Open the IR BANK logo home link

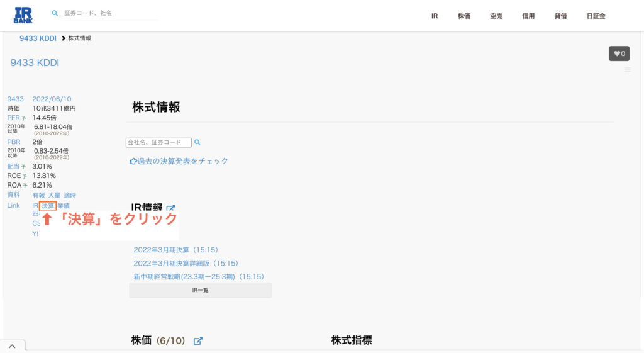[x=23, y=15]
